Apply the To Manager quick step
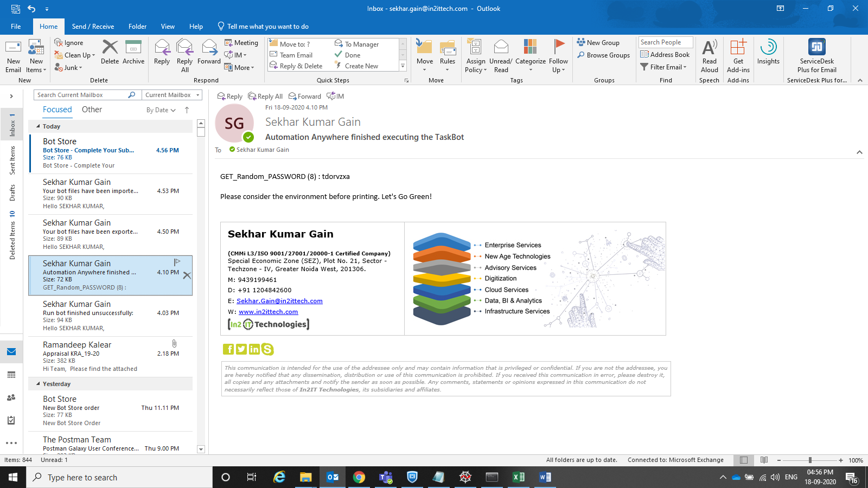The image size is (868, 488). click(357, 44)
